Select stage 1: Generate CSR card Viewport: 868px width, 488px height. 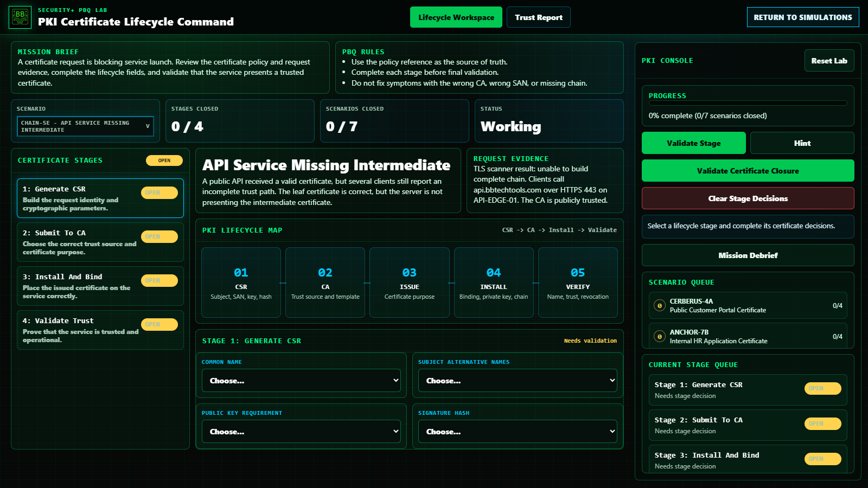100,198
